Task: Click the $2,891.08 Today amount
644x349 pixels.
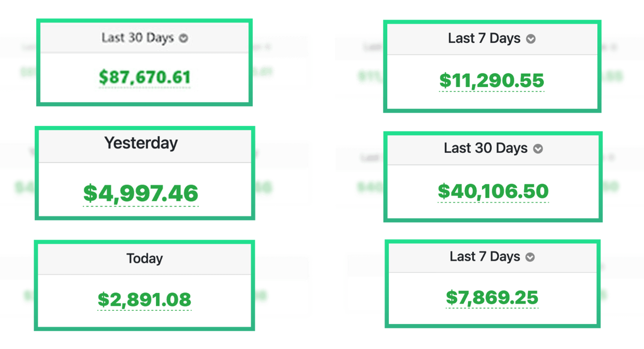Action: tap(144, 299)
